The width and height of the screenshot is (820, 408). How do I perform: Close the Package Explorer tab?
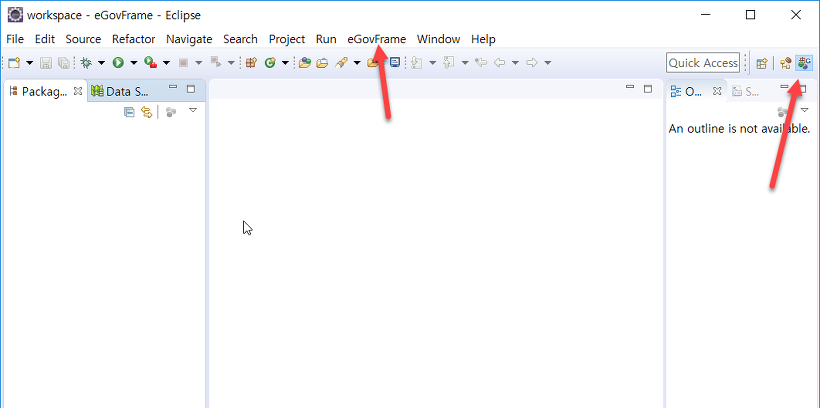(77, 91)
